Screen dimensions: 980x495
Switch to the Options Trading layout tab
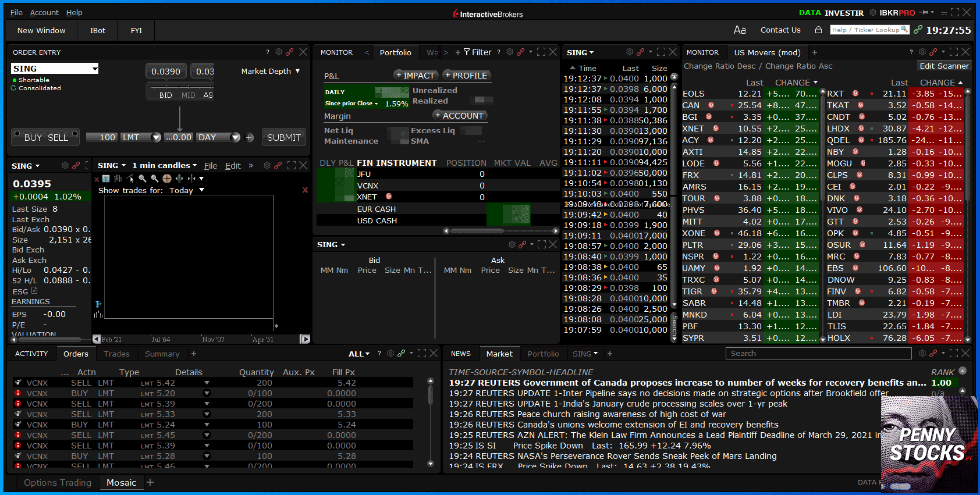pyautogui.click(x=58, y=482)
